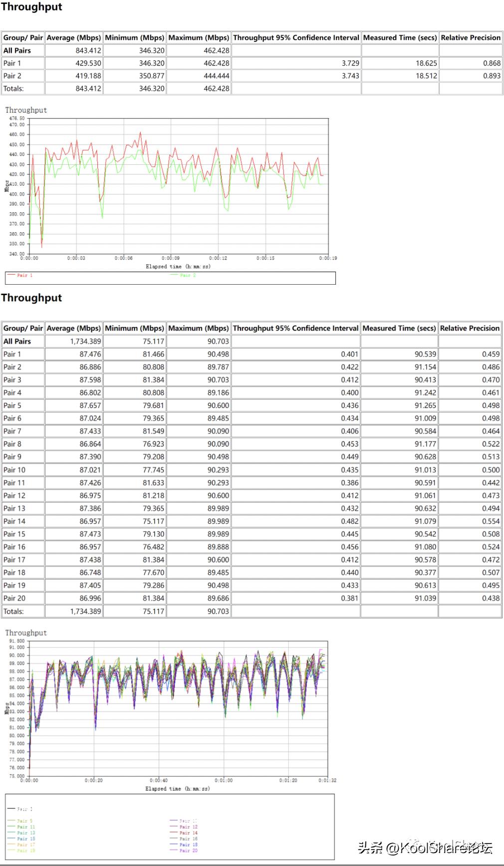This screenshot has width=504, height=866.
Task: Click the Pair 7 row label
Action: (12, 432)
